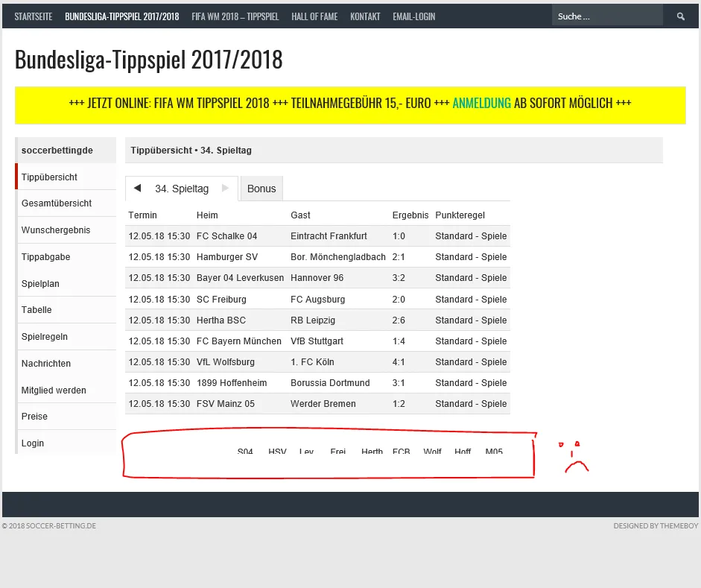Click the 2:6 result for Hertha BSC
This screenshot has height=588, width=701.
point(399,320)
